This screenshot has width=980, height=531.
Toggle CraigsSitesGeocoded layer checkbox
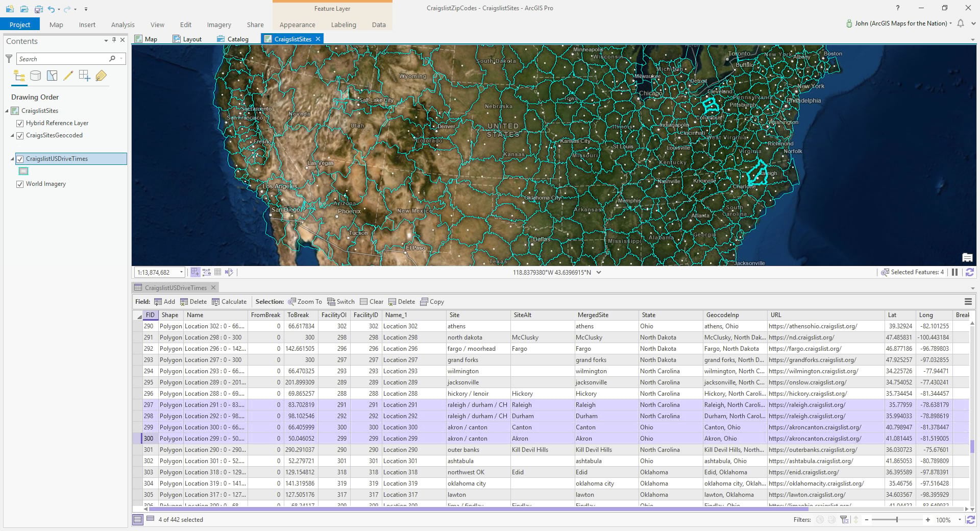pyautogui.click(x=20, y=136)
